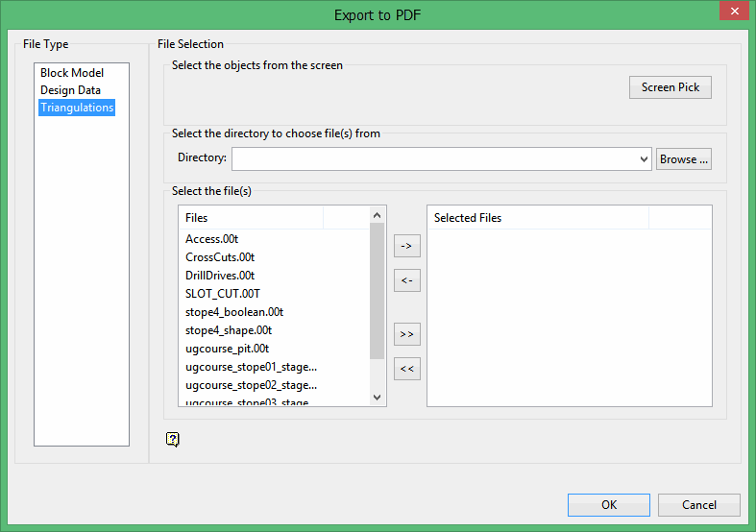Click the help question mark icon
This screenshot has width=756, height=532.
(x=173, y=440)
